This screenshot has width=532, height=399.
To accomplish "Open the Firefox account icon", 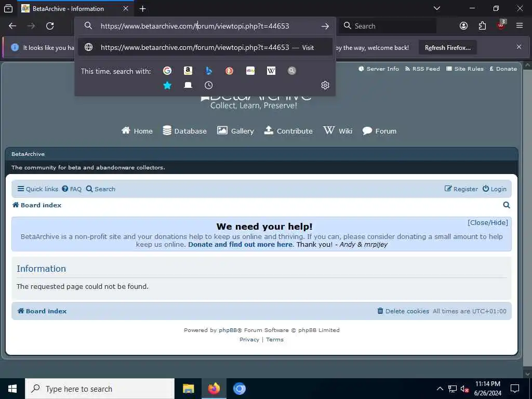I will coord(463,26).
